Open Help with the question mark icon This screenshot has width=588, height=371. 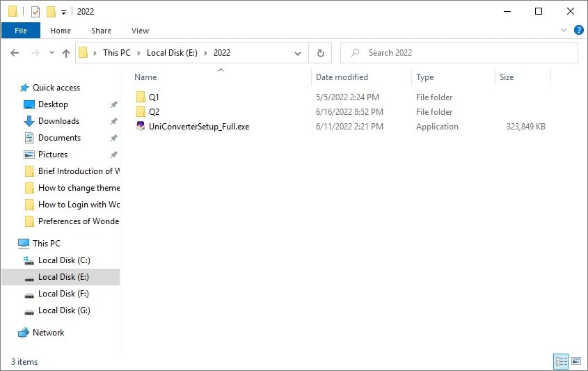pyautogui.click(x=579, y=30)
